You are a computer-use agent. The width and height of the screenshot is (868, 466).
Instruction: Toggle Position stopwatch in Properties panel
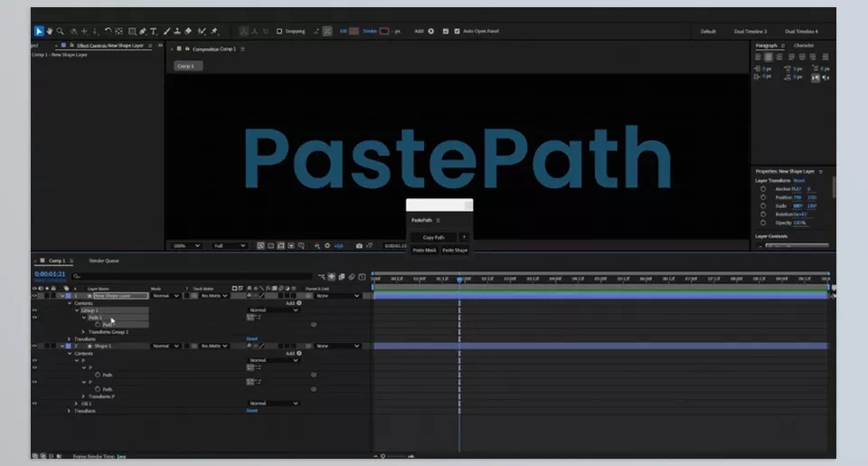click(x=763, y=197)
